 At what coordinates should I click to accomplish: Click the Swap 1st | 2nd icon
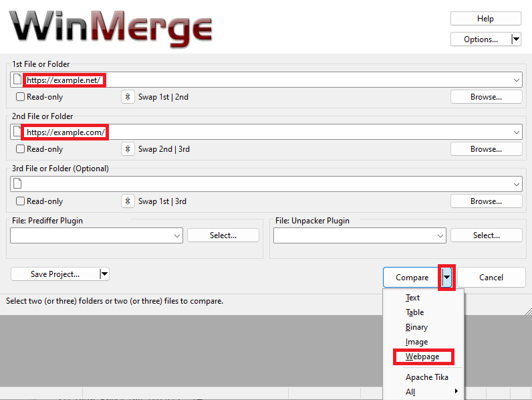pyautogui.click(x=128, y=97)
